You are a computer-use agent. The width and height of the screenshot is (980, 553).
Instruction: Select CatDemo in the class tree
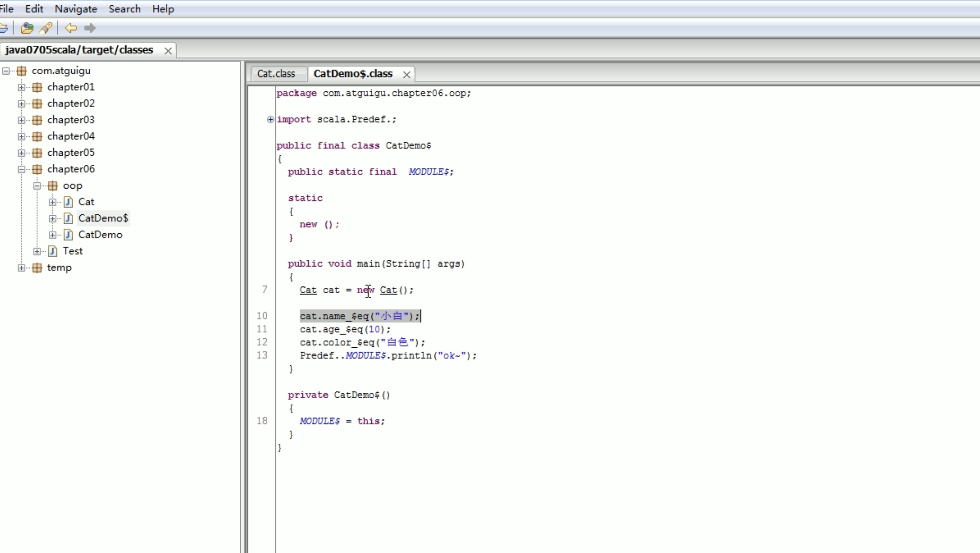[100, 235]
